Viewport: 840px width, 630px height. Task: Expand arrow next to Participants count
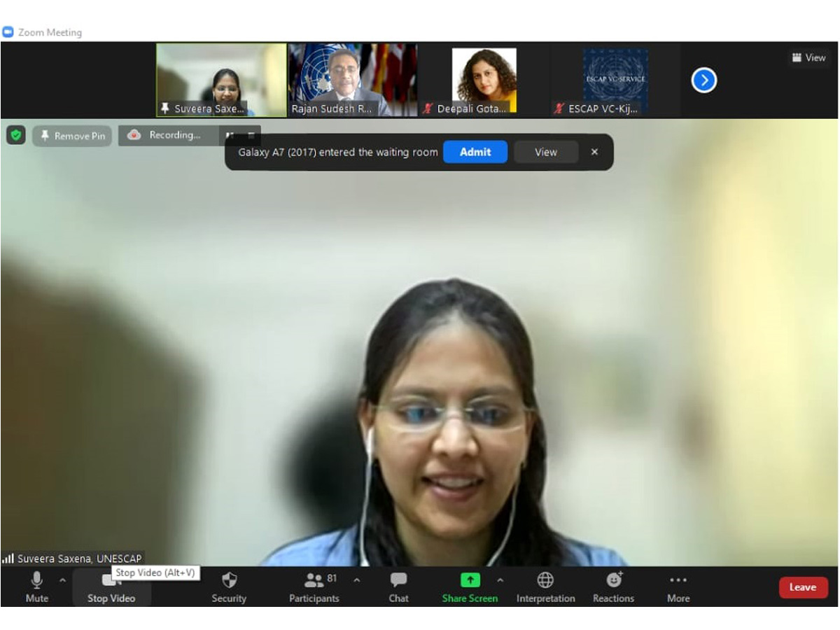tap(357, 580)
